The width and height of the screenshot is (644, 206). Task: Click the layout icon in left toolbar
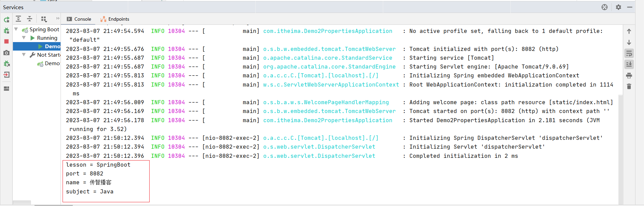click(x=6, y=89)
